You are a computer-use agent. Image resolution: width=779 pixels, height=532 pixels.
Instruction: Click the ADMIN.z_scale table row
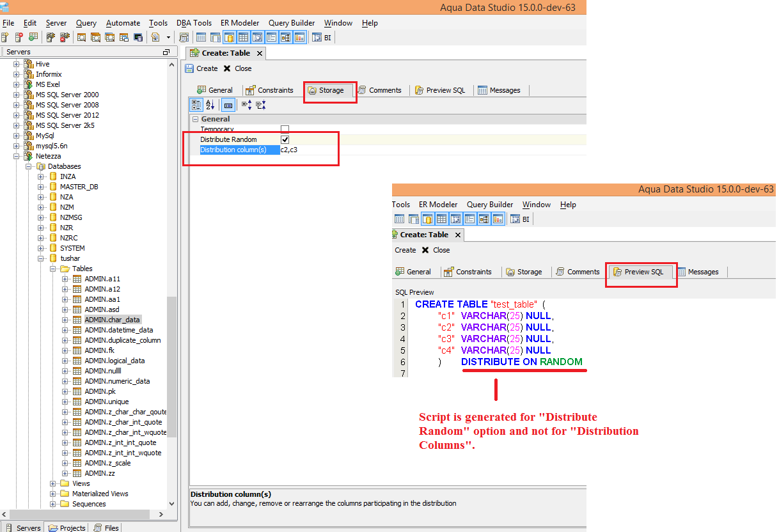[107, 463]
